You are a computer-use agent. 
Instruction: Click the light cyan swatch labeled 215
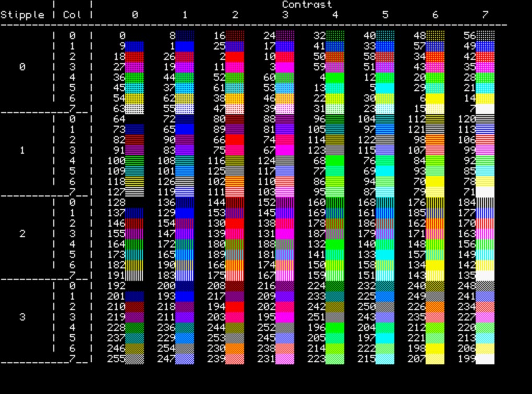point(385,359)
